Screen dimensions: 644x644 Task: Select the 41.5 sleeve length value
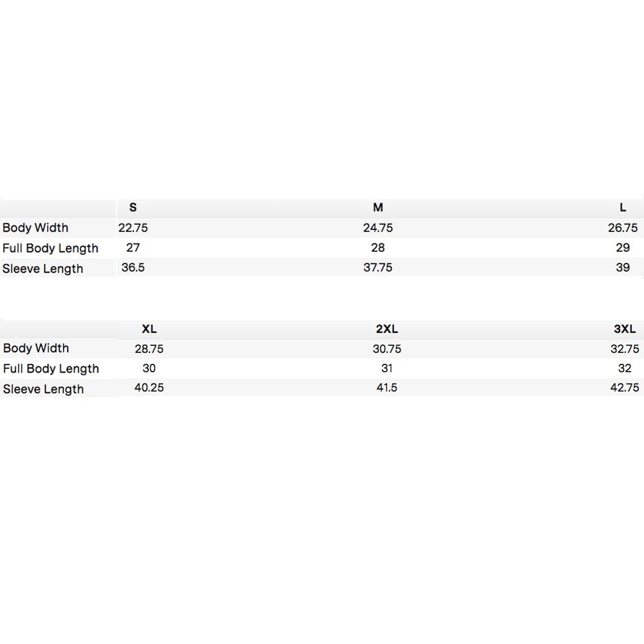click(x=387, y=388)
